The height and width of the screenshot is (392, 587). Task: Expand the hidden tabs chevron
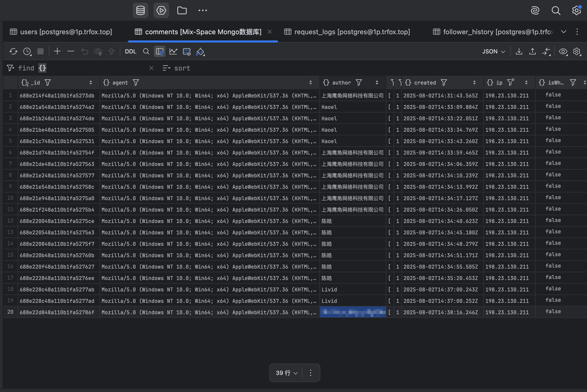tap(563, 32)
